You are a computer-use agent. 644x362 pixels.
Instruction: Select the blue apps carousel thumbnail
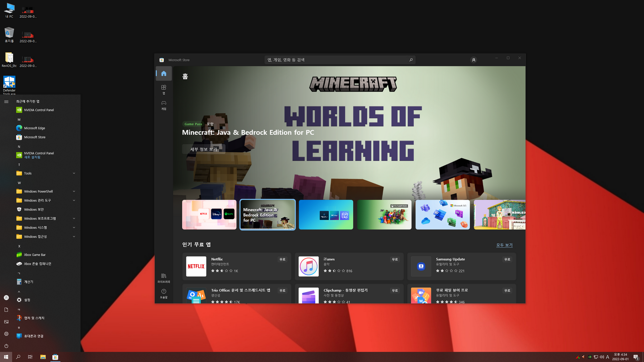[x=326, y=215]
